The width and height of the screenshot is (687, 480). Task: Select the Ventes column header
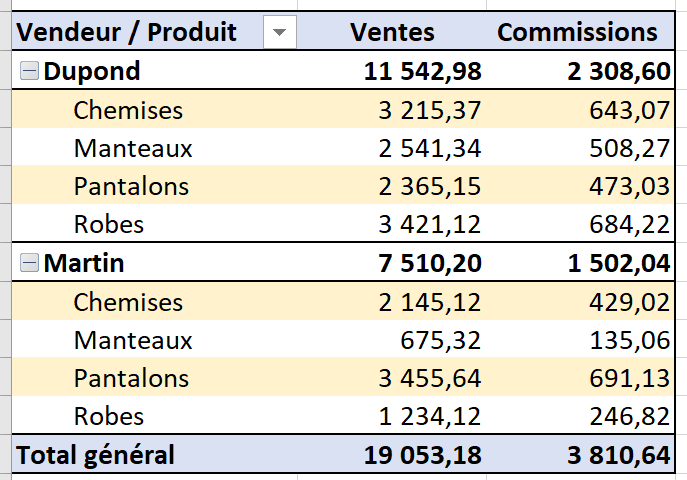click(392, 32)
